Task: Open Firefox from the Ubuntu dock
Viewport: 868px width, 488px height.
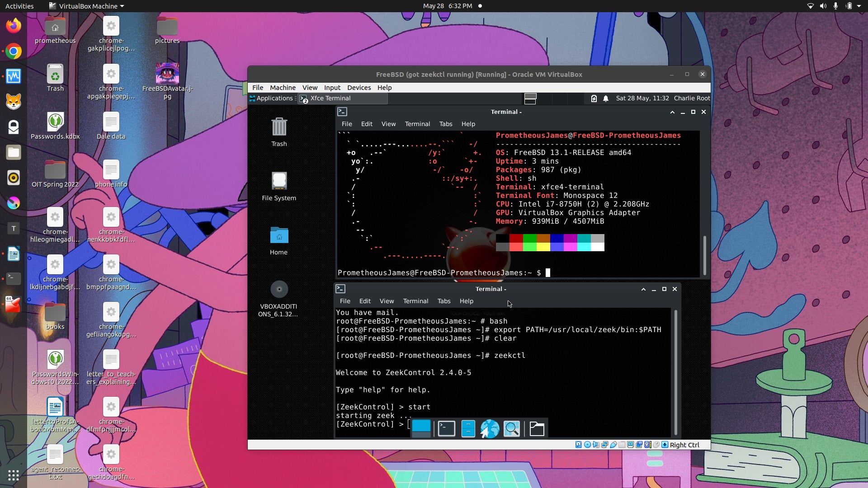Action: click(14, 26)
